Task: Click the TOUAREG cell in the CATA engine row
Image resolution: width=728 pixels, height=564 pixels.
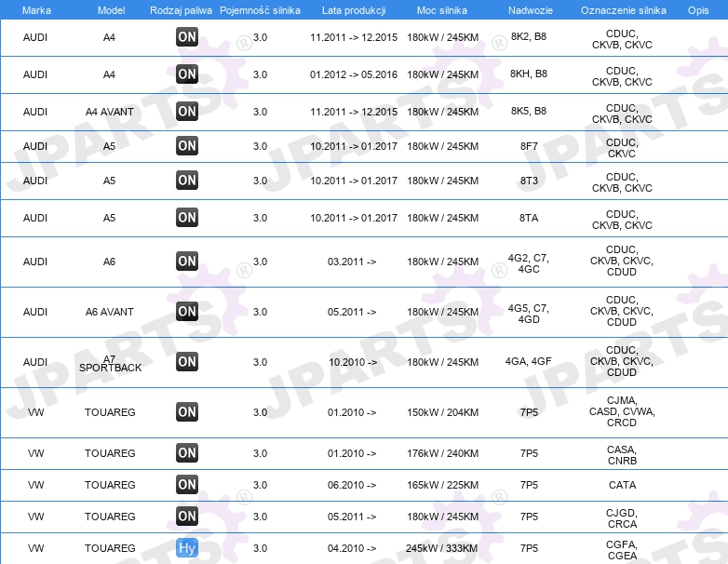Action: [x=110, y=485]
